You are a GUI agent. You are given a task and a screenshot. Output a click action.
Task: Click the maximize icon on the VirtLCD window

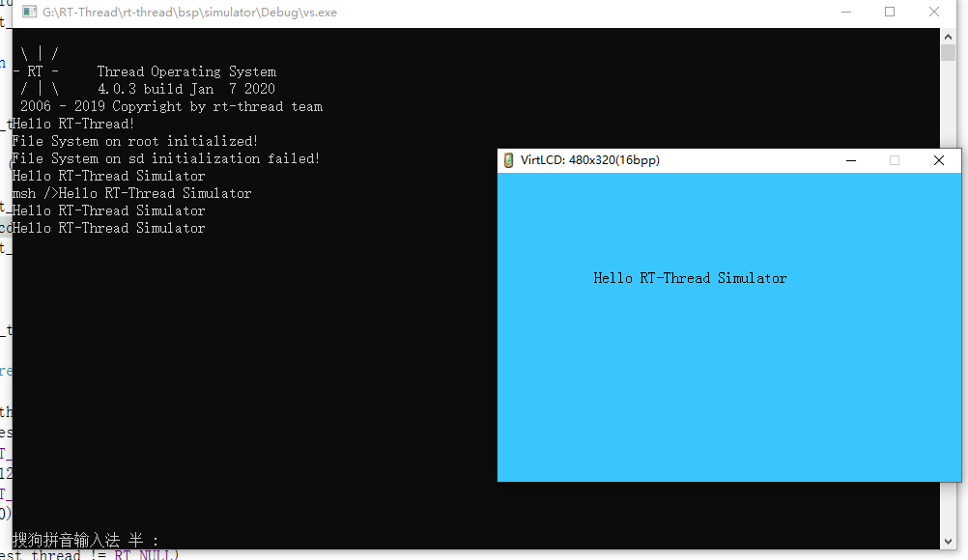[x=894, y=160]
